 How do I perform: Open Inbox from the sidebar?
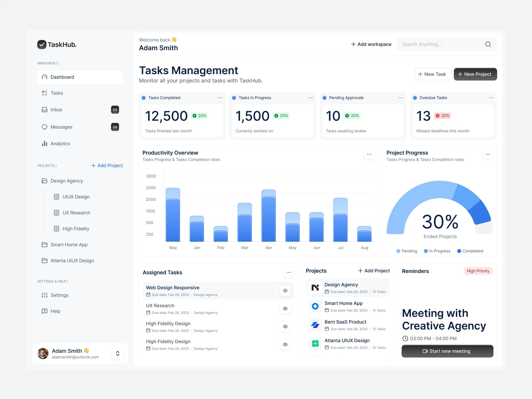coord(80,110)
